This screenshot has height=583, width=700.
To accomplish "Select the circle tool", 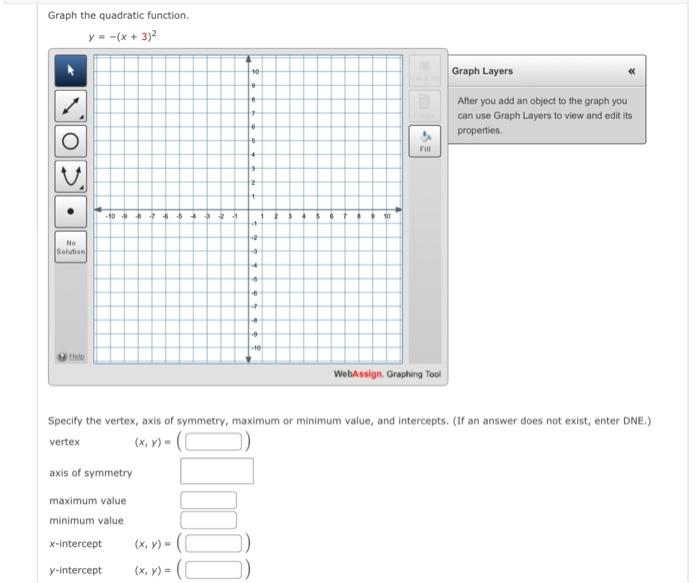I will (x=71, y=141).
